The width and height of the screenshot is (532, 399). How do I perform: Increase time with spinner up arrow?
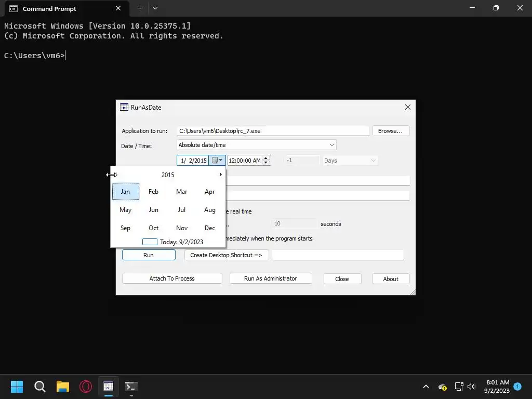[x=267, y=158]
